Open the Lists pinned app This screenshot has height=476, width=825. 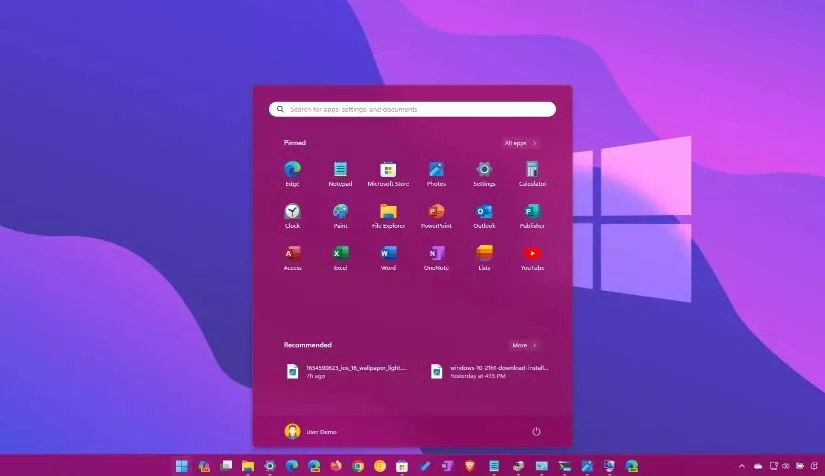click(484, 258)
